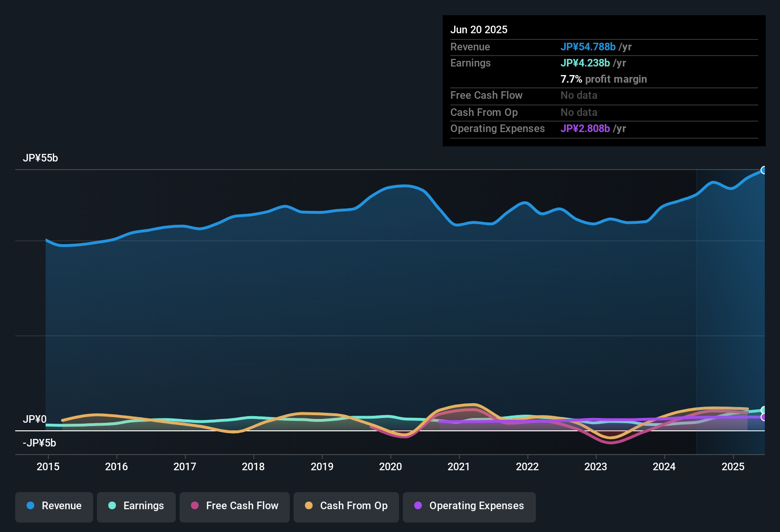780x532 pixels.
Task: Click the blue Revenue legend dot
Action: pyautogui.click(x=30, y=506)
